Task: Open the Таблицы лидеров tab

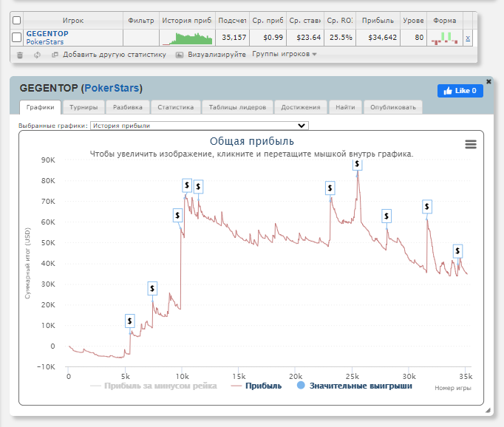Action: tap(237, 107)
